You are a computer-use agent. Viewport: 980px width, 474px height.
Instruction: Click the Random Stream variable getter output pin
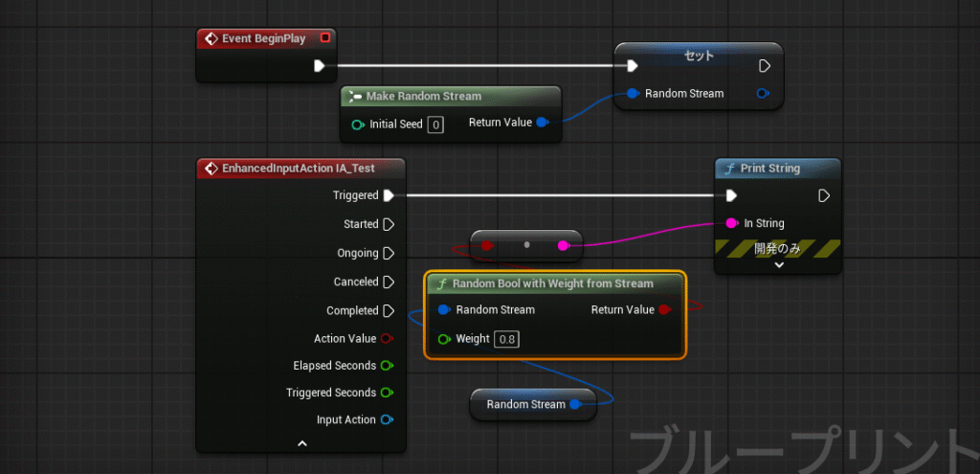(x=575, y=405)
